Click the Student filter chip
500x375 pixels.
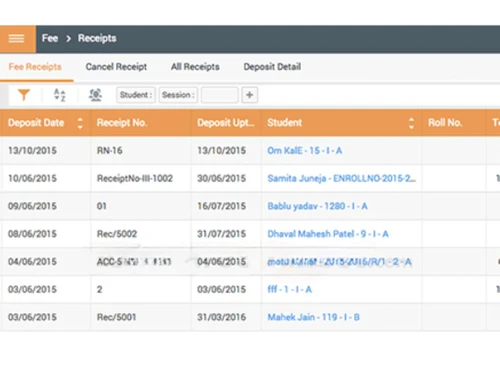click(136, 95)
